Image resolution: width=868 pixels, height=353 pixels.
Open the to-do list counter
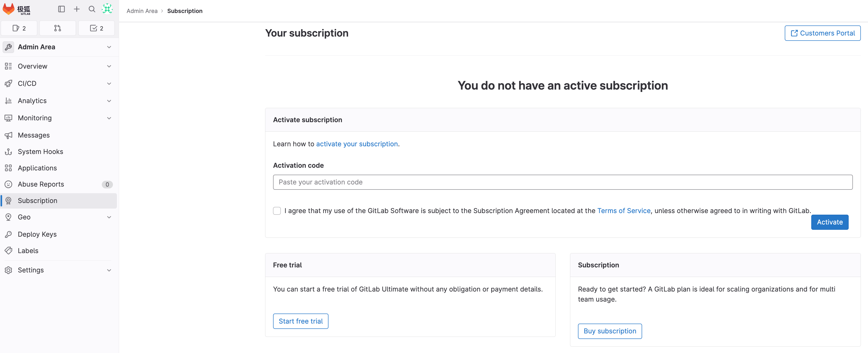(x=96, y=28)
